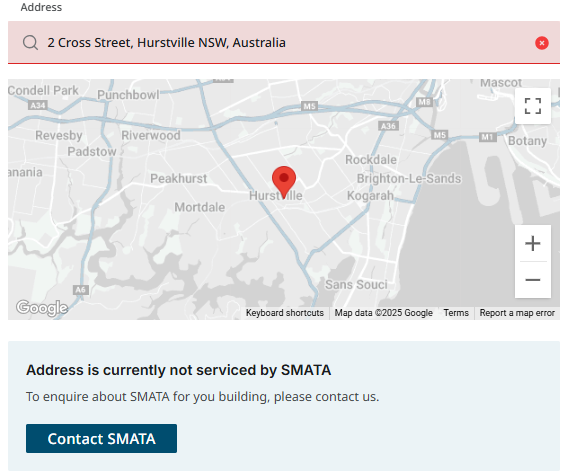The image size is (565, 476).
Task: Click the Punchbowl map label
Action: (x=128, y=95)
